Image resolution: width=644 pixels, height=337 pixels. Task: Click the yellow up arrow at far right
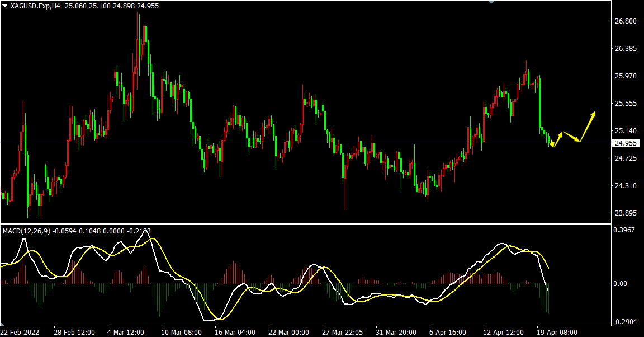tap(588, 125)
